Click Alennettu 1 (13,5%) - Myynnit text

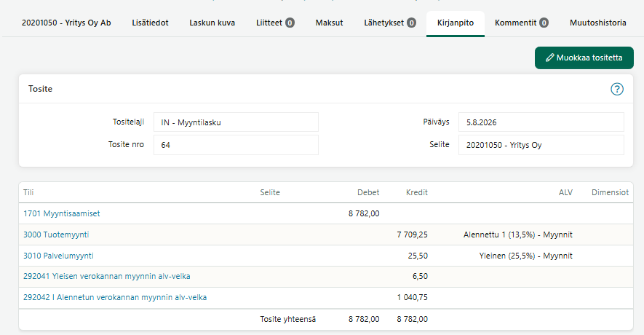coord(518,234)
